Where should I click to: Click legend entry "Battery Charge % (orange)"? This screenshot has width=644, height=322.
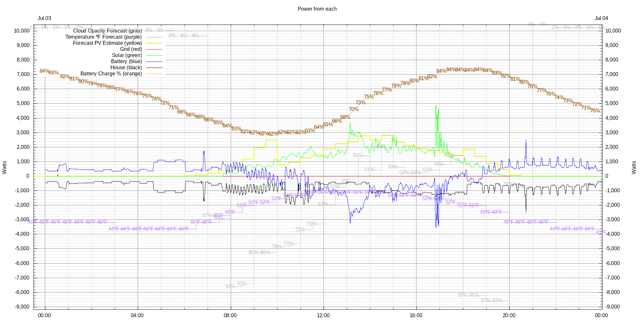(x=111, y=74)
